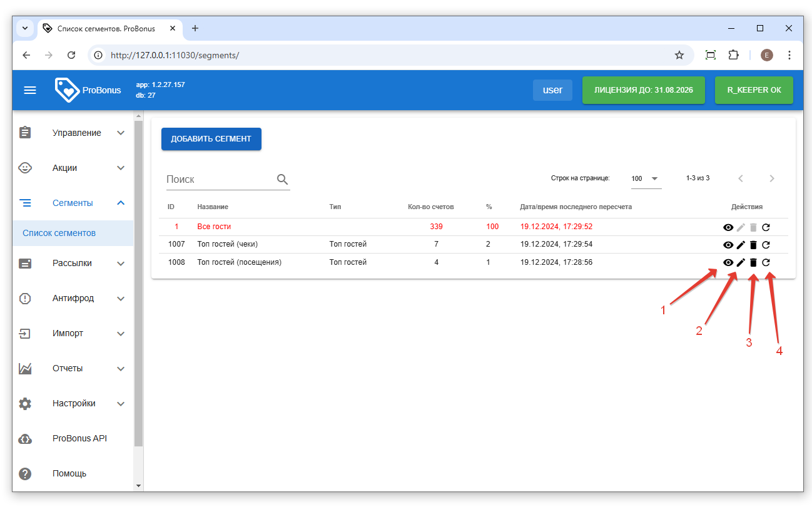View segment Топ гостей (чеки) eye icon

pyautogui.click(x=728, y=245)
